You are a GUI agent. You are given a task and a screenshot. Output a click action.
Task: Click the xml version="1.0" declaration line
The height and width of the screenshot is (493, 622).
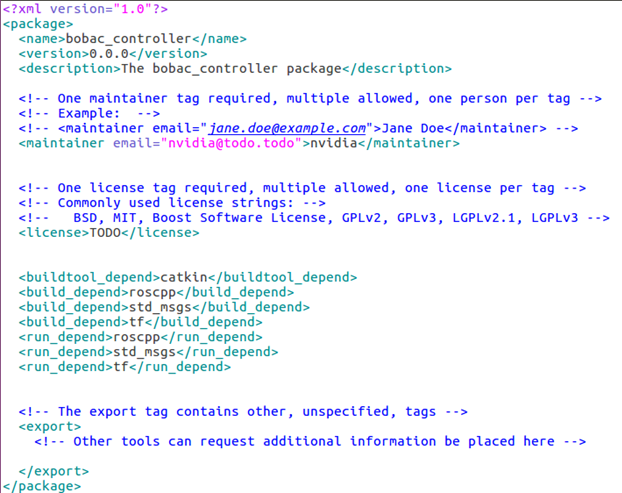pyautogui.click(x=85, y=9)
